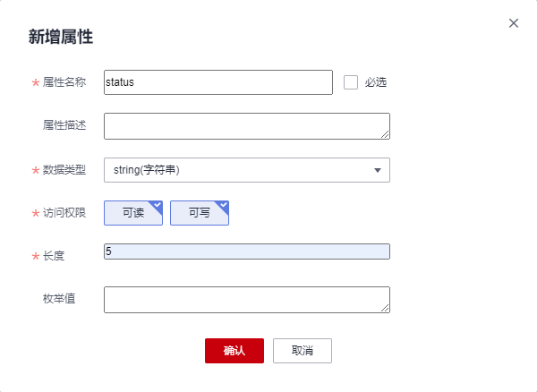Toggle the 可写 access permission
537x392 pixels.
point(199,213)
